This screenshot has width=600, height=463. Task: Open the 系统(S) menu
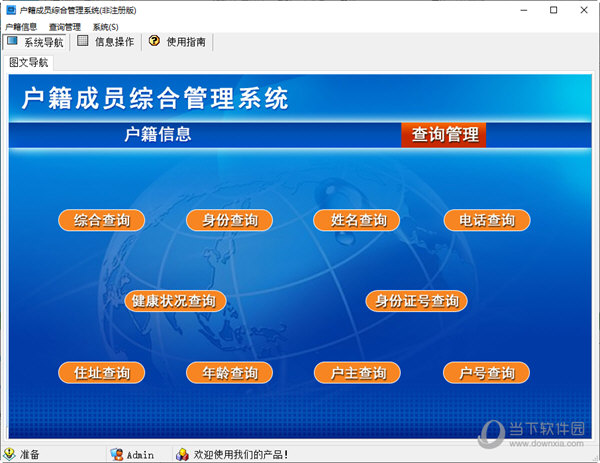[106, 27]
